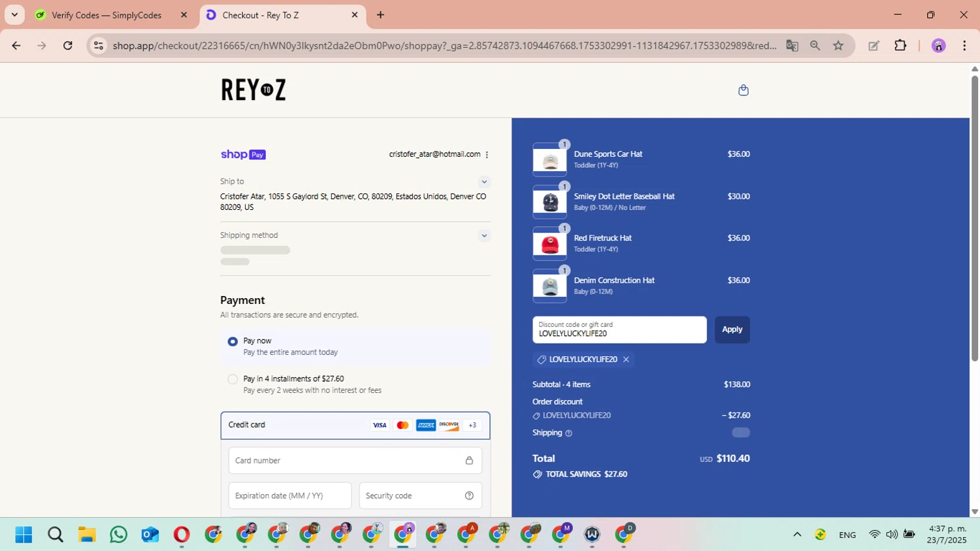Click the Dune Sports Car Hat thumbnail
This screenshot has width=980, height=551.
[x=549, y=160]
